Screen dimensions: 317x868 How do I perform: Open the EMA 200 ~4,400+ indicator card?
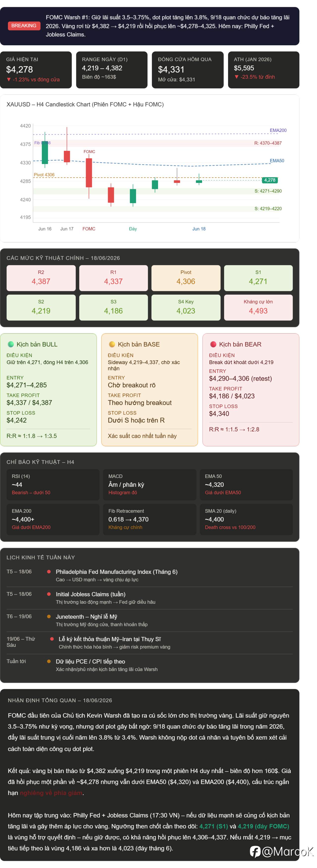pyautogui.click(x=53, y=519)
